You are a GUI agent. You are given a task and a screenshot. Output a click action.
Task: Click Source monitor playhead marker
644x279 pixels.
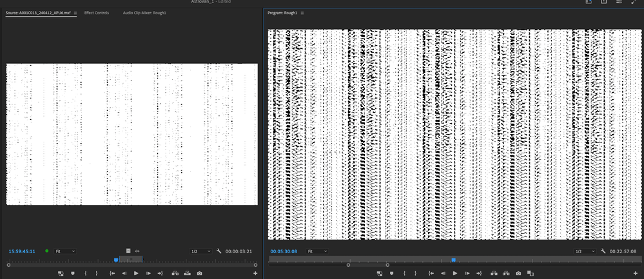pyautogui.click(x=116, y=260)
